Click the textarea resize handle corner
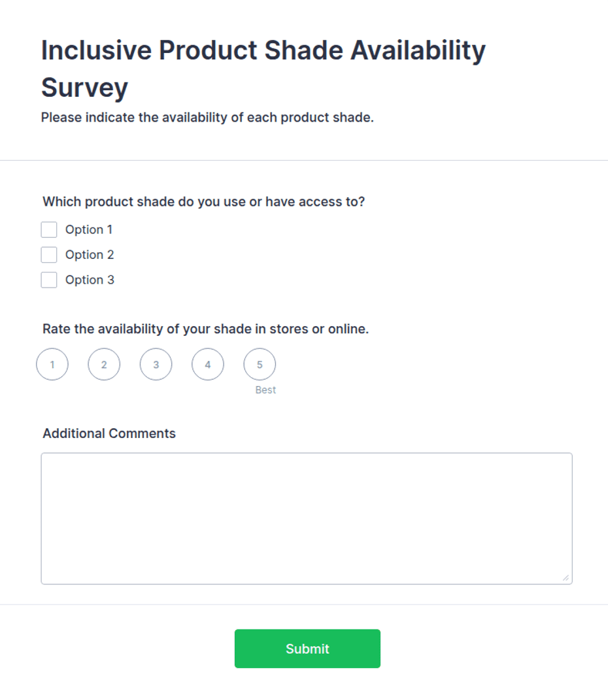Screen dimensions: 608x700 pos(566,578)
